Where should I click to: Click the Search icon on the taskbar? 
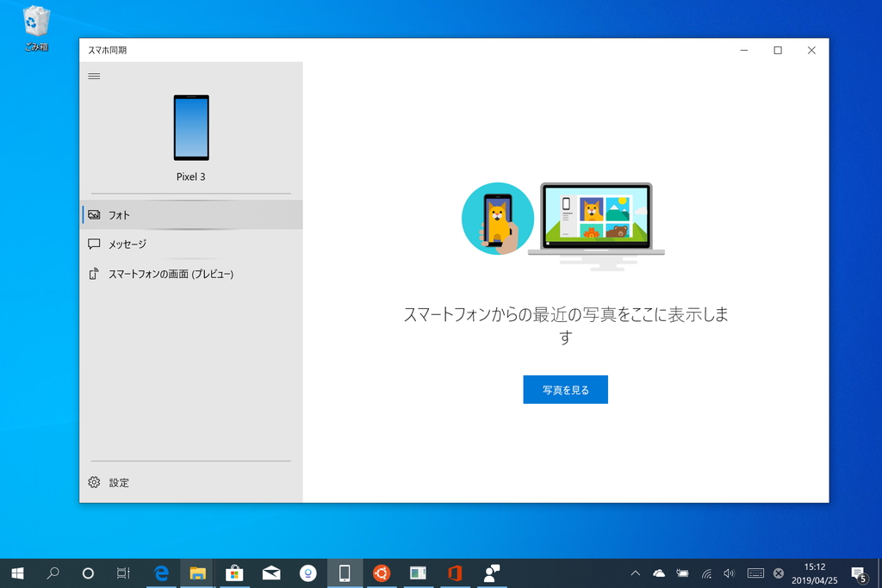point(52,573)
